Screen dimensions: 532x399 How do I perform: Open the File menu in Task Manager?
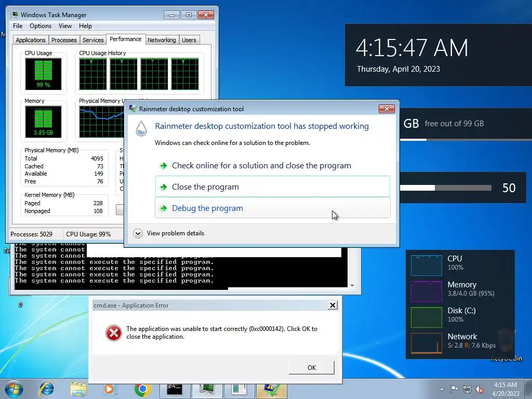click(18, 26)
